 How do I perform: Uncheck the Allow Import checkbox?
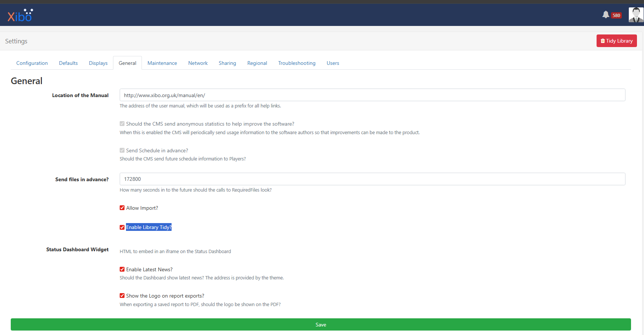(122, 208)
